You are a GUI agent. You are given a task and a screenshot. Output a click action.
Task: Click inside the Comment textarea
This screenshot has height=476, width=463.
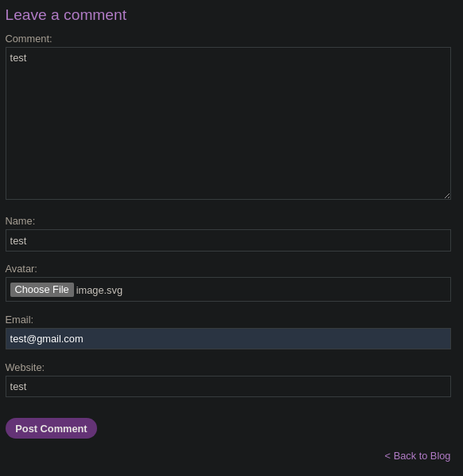228,123
